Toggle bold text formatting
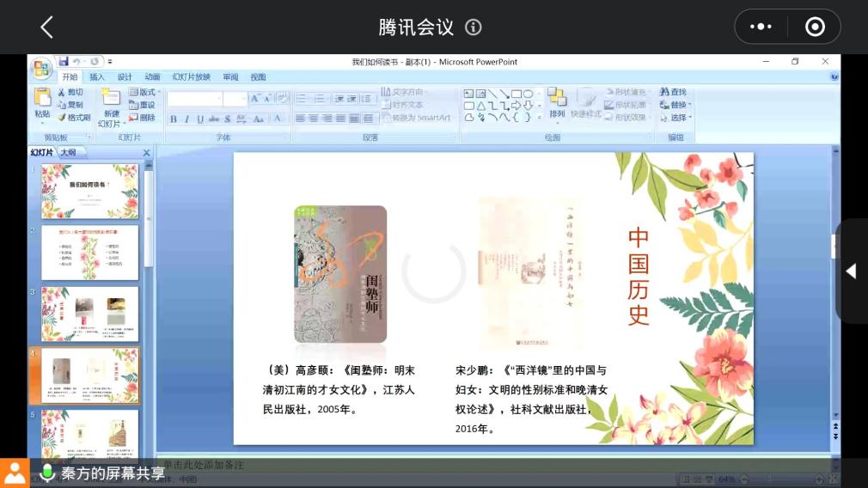Image resolution: width=868 pixels, height=488 pixels. (x=173, y=119)
